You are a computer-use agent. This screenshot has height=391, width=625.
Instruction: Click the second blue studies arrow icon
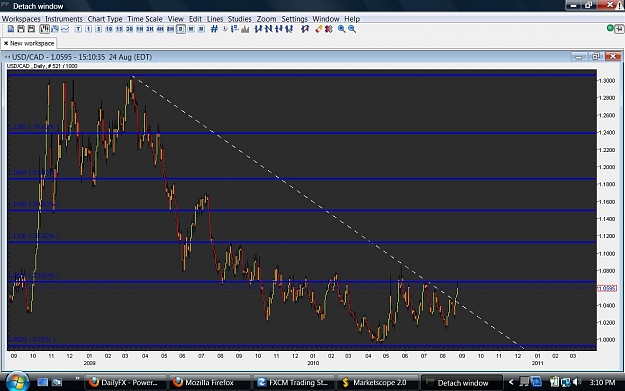pyautogui.click(x=268, y=29)
